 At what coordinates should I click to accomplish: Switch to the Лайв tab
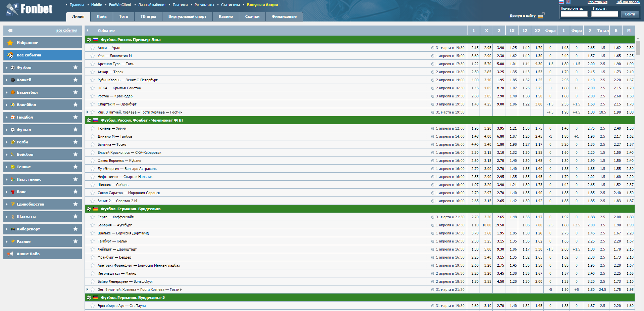[102, 16]
